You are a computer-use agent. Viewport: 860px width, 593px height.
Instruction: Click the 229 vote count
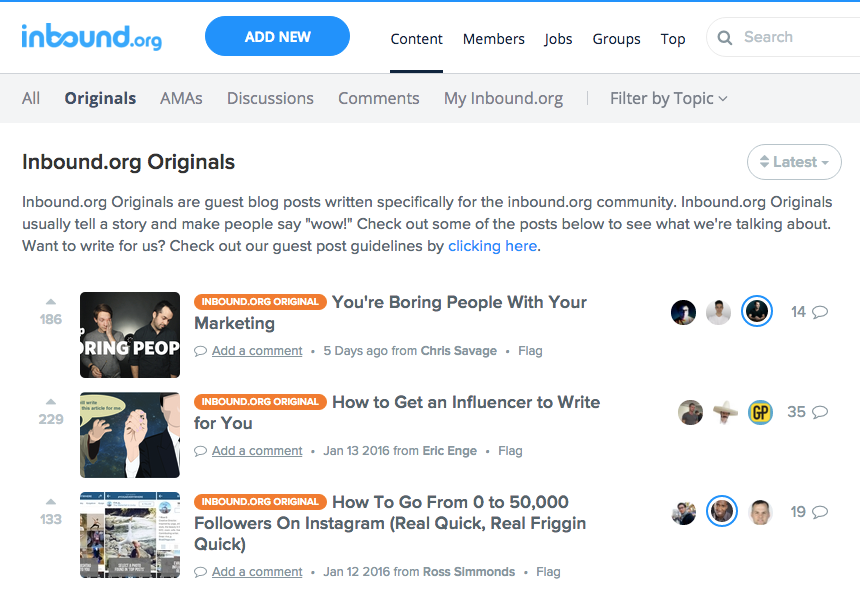(x=50, y=419)
